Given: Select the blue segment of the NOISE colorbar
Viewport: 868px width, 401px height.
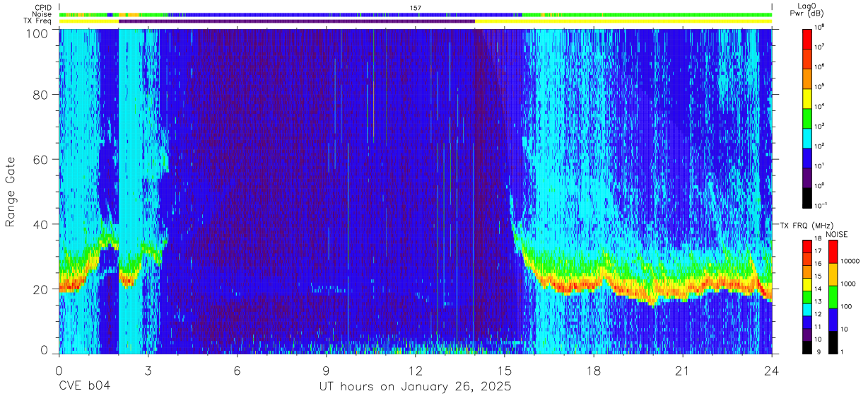Looking at the screenshot, I should pos(833,319).
